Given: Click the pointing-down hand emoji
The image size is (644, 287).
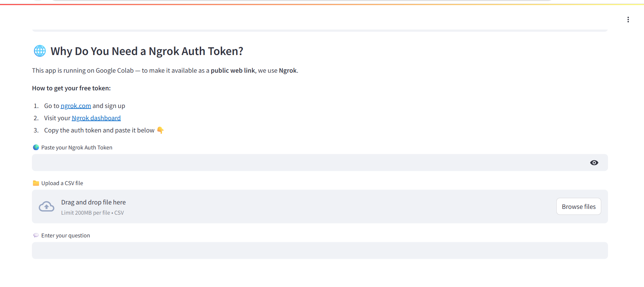Looking at the screenshot, I should 160,130.
